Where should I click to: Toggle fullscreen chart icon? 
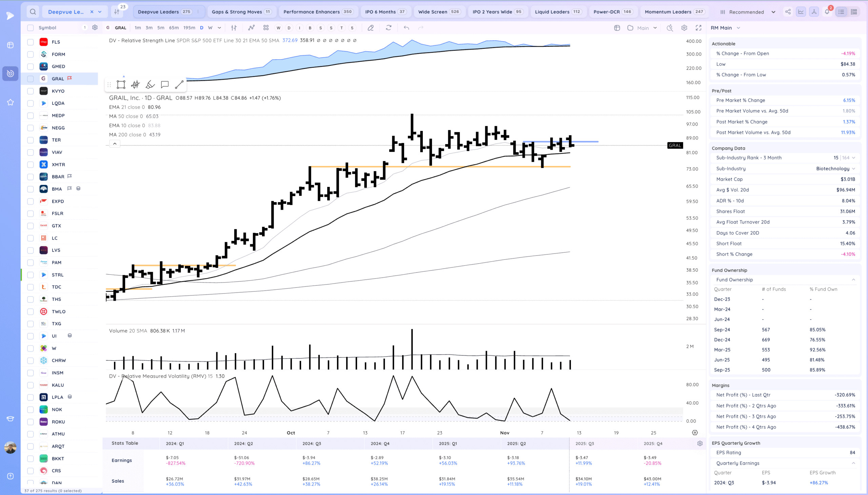coord(698,28)
